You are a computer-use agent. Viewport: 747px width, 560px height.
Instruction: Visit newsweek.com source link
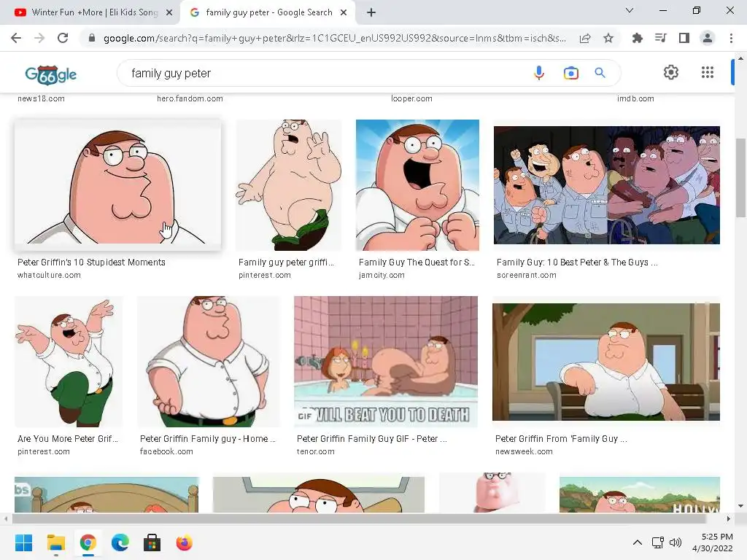(x=524, y=451)
